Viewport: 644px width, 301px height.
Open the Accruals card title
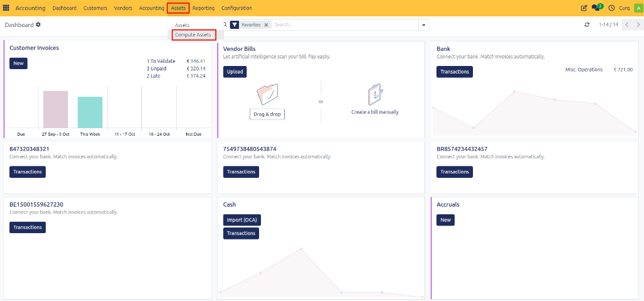[x=448, y=204]
